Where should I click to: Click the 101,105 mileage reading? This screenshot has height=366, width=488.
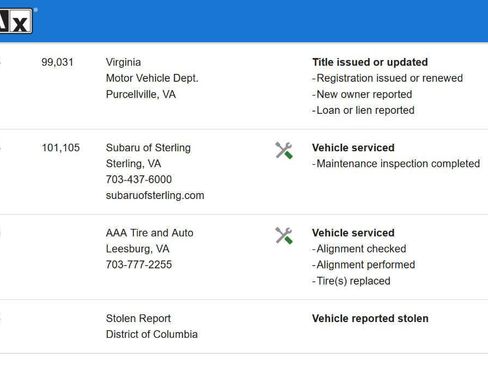(x=61, y=148)
